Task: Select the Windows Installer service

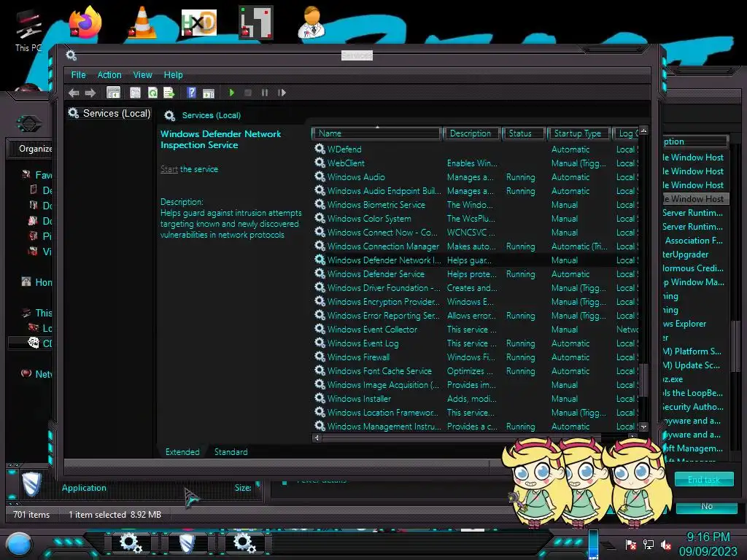Action: [476, 399]
